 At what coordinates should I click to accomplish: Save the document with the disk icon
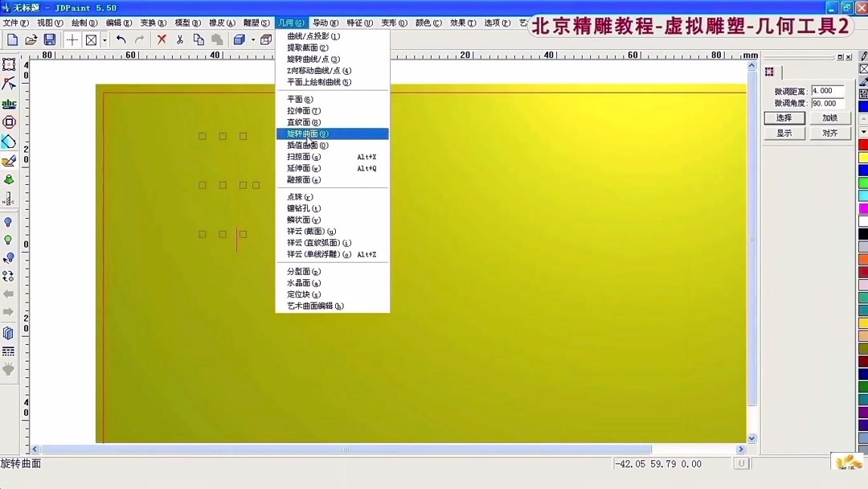pyautogui.click(x=49, y=39)
